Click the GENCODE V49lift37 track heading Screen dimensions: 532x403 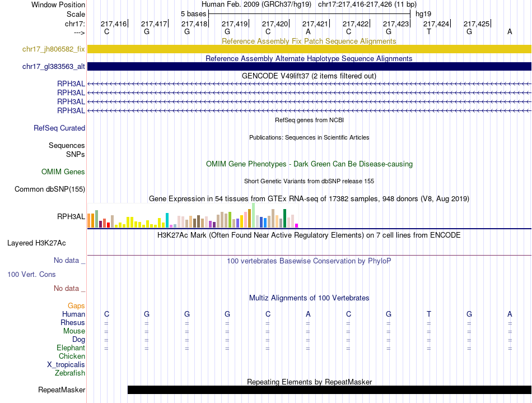(x=309, y=76)
